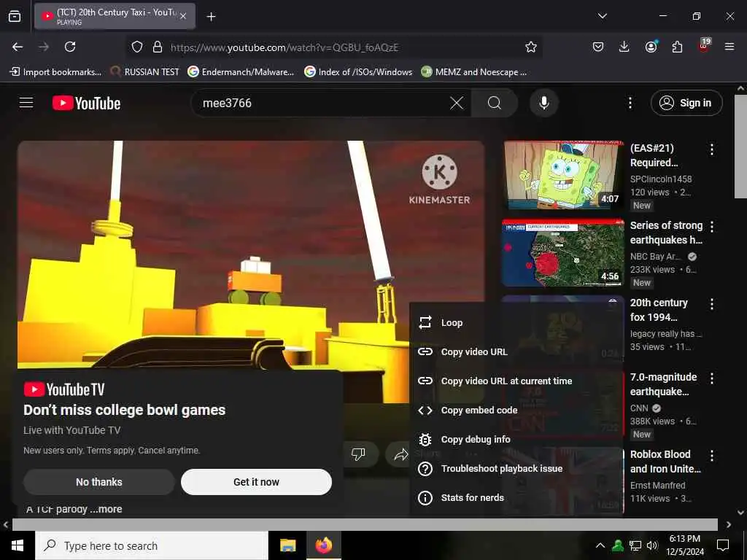The image size is (747, 560).
Task: Open the MEMZ and Noescape bookmark
Action: pyautogui.click(x=474, y=72)
